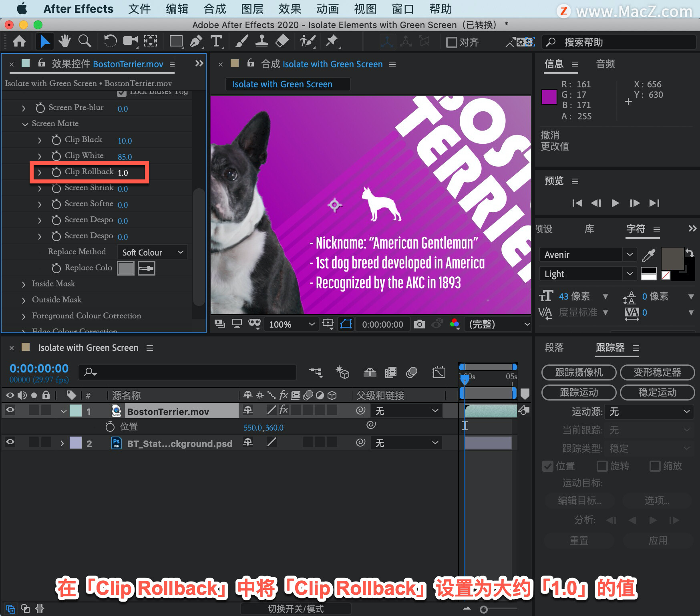Select the Puppet Pin tool
700x616 pixels.
coord(332,41)
